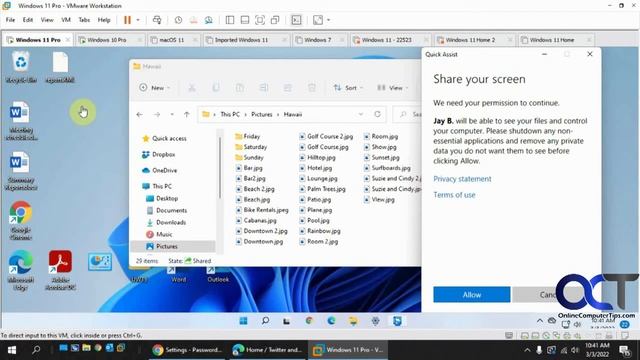640x360 pixels.
Task: Select Google Chrome desktop shortcut
Action: click(20, 220)
